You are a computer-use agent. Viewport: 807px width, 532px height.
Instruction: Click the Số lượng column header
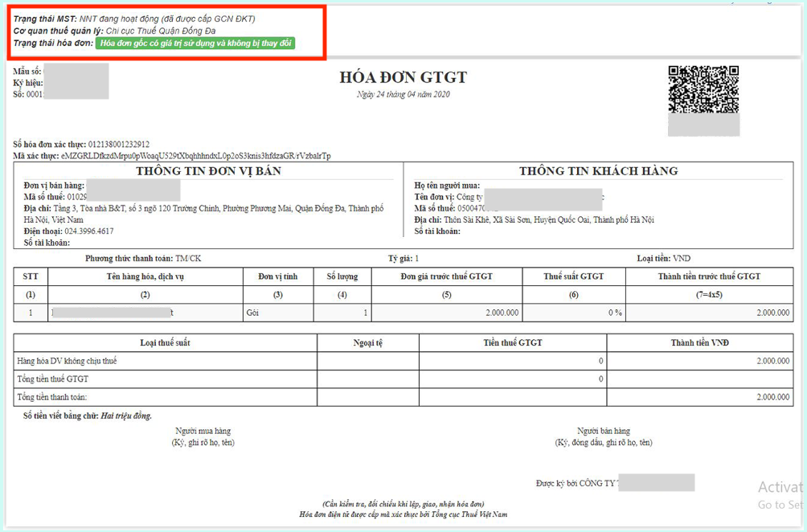click(x=342, y=276)
